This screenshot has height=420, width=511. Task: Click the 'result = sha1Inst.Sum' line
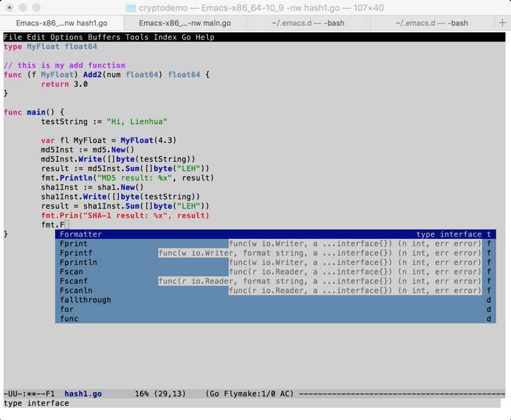125,206
